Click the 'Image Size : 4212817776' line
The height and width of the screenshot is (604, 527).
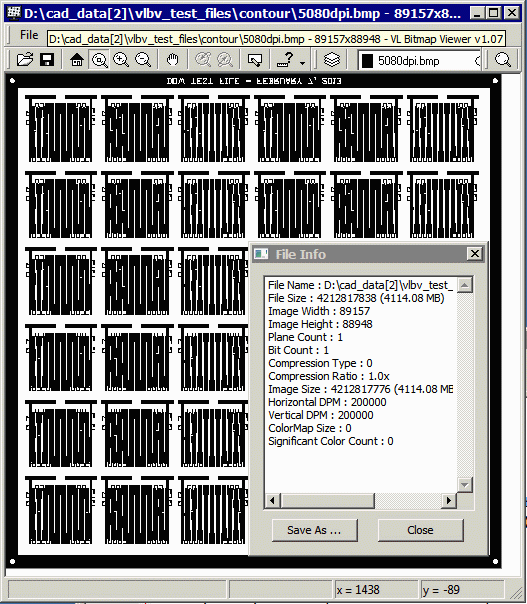361,389
